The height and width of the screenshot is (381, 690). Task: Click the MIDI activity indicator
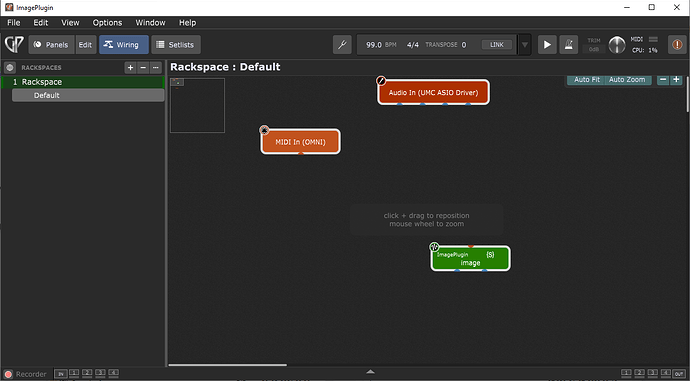click(653, 40)
